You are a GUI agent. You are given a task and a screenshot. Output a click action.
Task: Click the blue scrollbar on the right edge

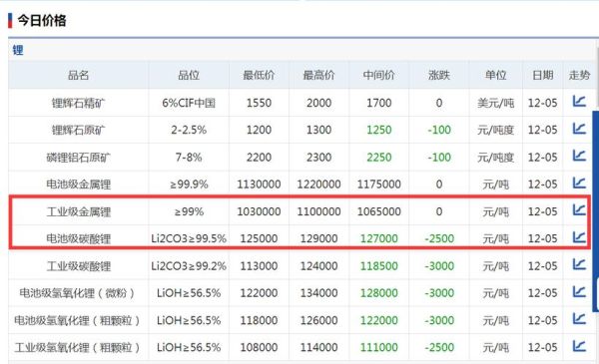595,211
